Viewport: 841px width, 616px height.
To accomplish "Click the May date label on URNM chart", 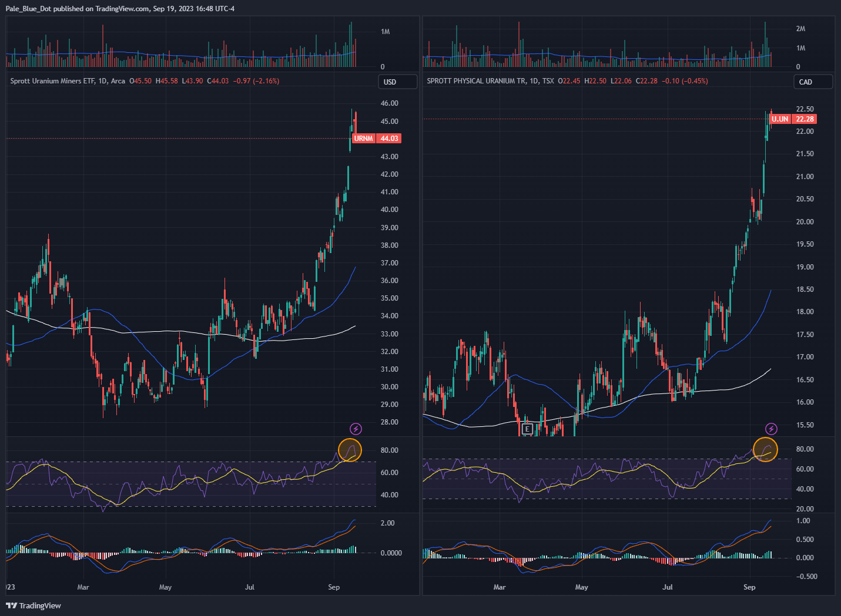I will 165,587.
